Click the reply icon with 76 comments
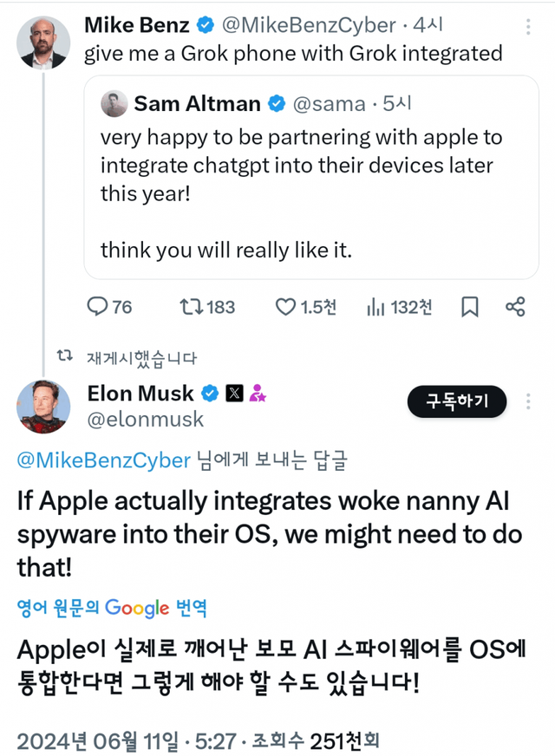Image resolution: width=555 pixels, height=756 pixels. tap(99, 306)
